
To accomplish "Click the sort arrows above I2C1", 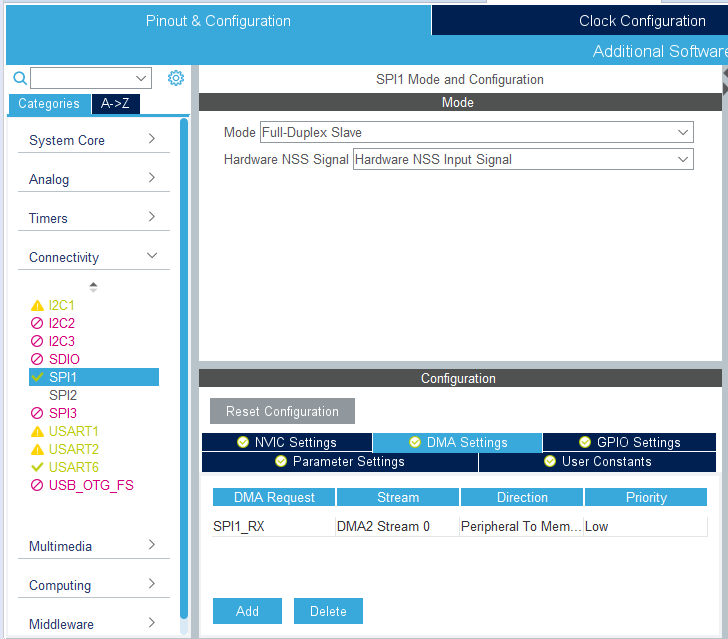I will click(93, 287).
